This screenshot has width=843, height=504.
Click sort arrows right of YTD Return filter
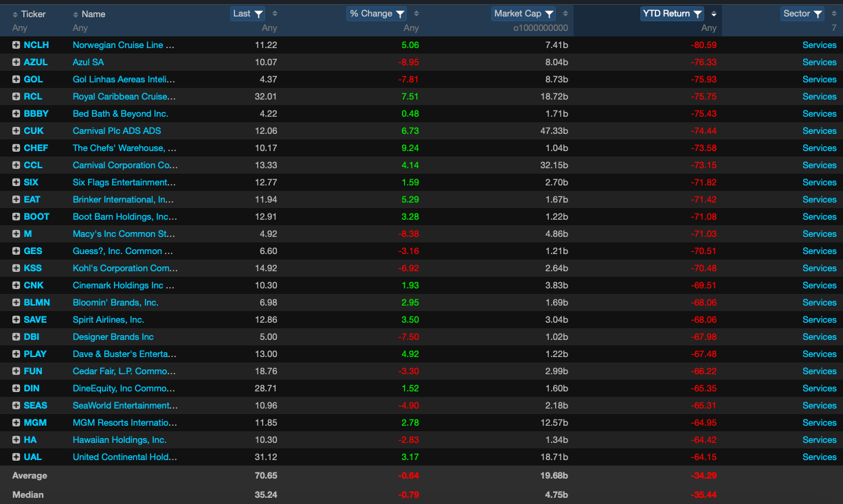point(714,14)
